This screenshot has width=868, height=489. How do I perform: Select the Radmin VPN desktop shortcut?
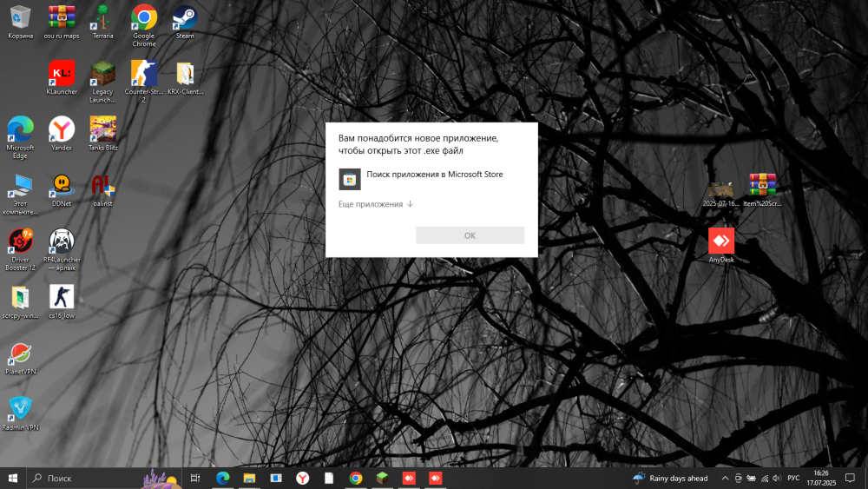pos(20,413)
